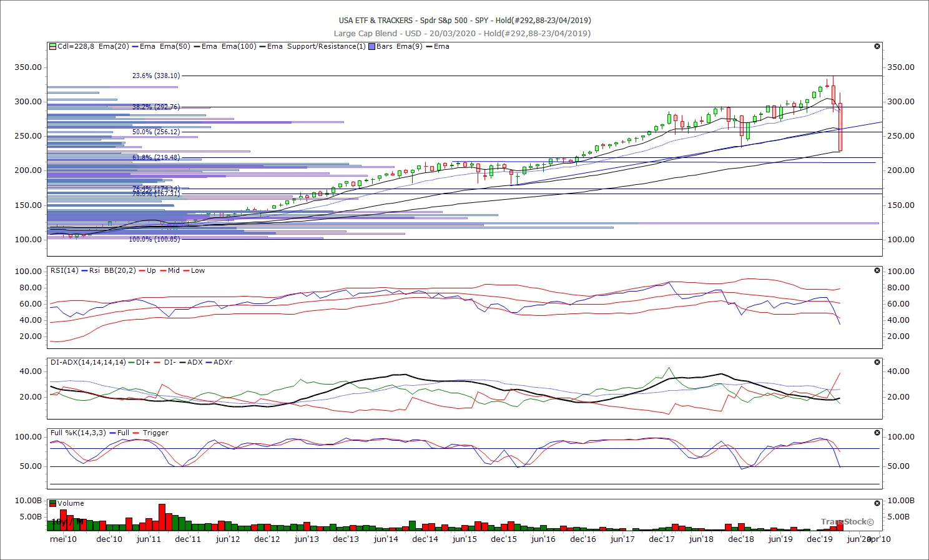Click the RSI(14) panel title
929x560 pixels.
(x=65, y=270)
